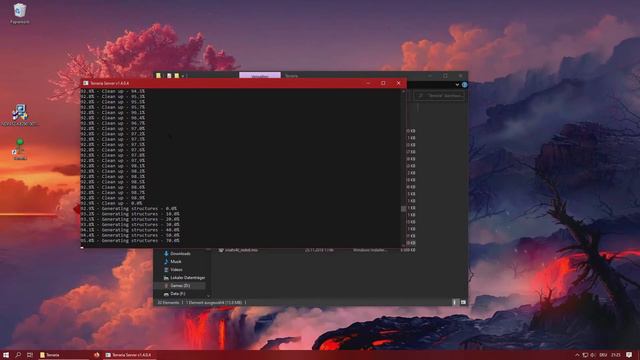Image resolution: width=640 pixels, height=360 pixels.
Task: Open the DEU language indicator
Action: (x=603, y=355)
